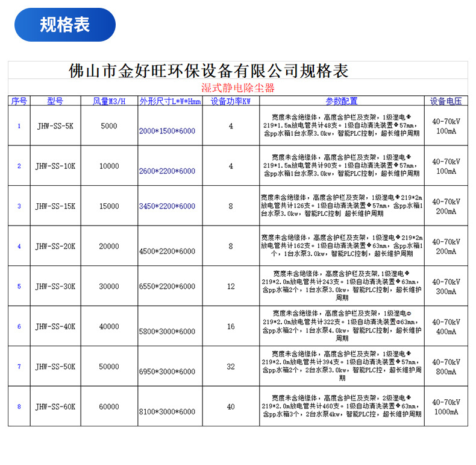Click power value 12 for JHW-SS-30K
476x465 pixels.
(x=231, y=286)
